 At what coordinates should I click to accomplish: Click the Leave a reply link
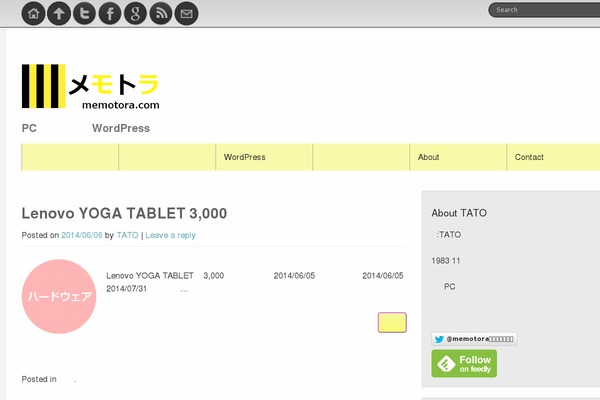pyautogui.click(x=170, y=235)
